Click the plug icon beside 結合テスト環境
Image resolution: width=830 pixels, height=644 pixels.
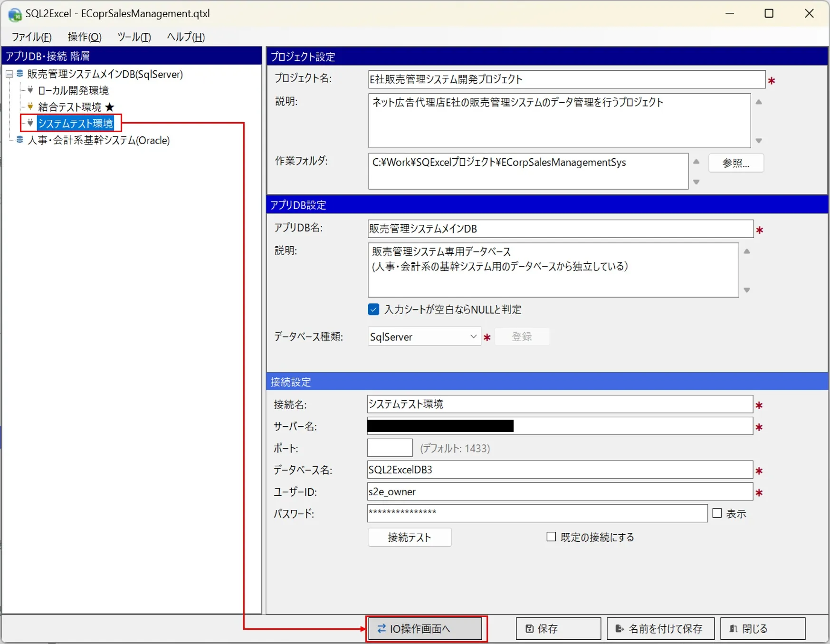(x=30, y=106)
